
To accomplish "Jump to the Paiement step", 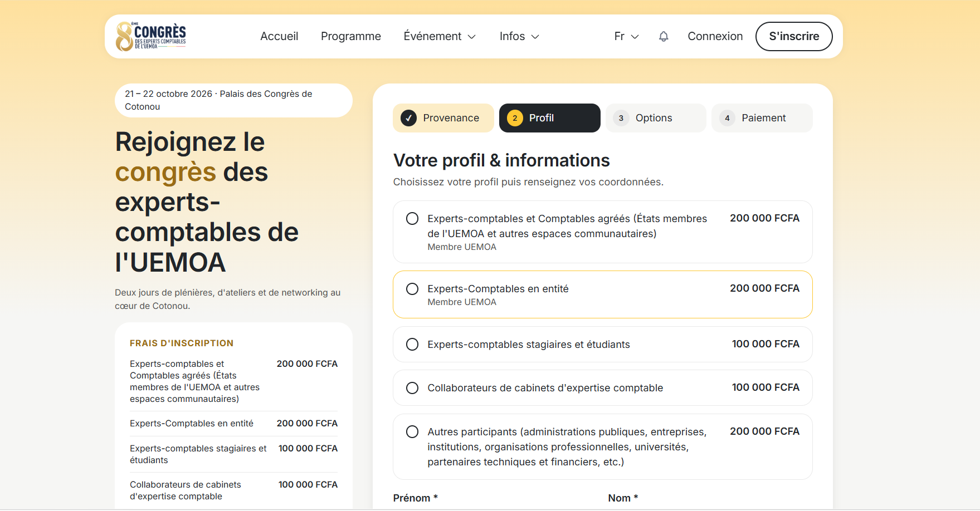I will (x=762, y=118).
